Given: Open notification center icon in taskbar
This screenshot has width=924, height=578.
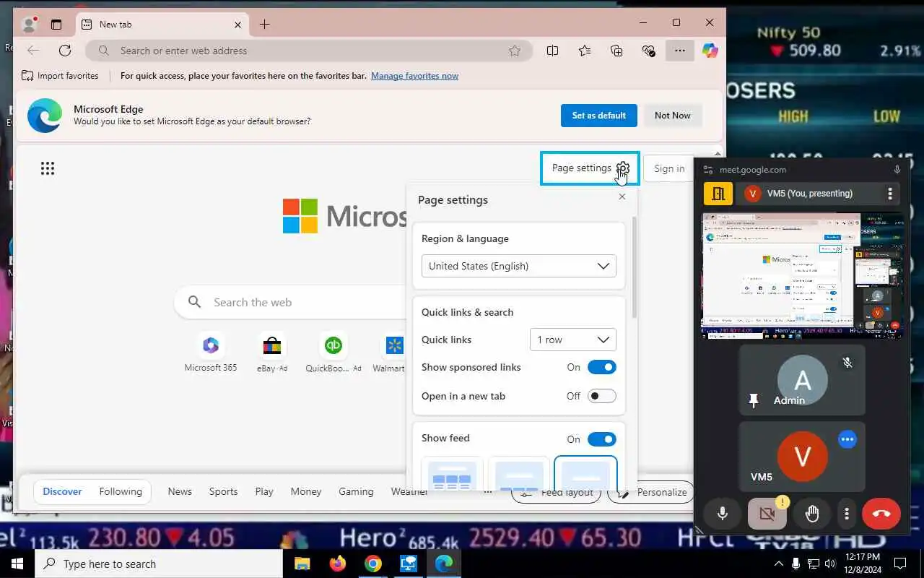Looking at the screenshot, I should (x=900, y=564).
